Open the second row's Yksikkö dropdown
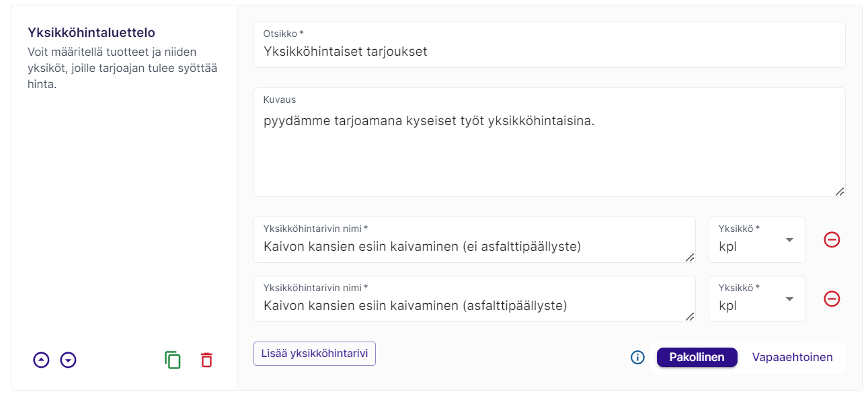This screenshot has width=868, height=394. tap(756, 299)
